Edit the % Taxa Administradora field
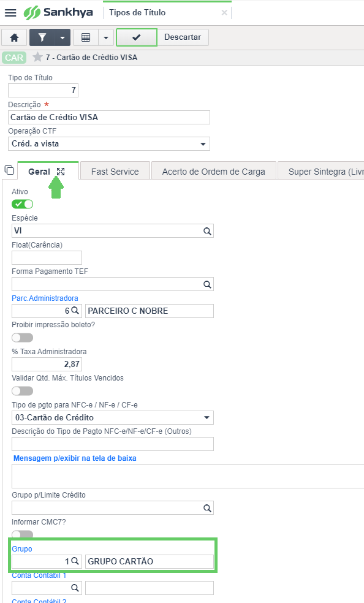 click(47, 364)
